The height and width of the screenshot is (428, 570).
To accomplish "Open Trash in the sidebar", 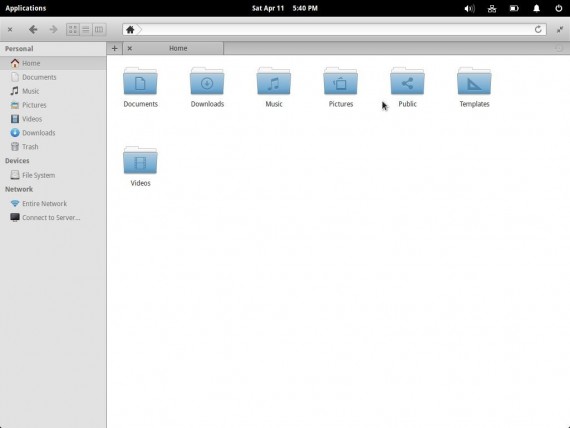I will click(x=53, y=147).
